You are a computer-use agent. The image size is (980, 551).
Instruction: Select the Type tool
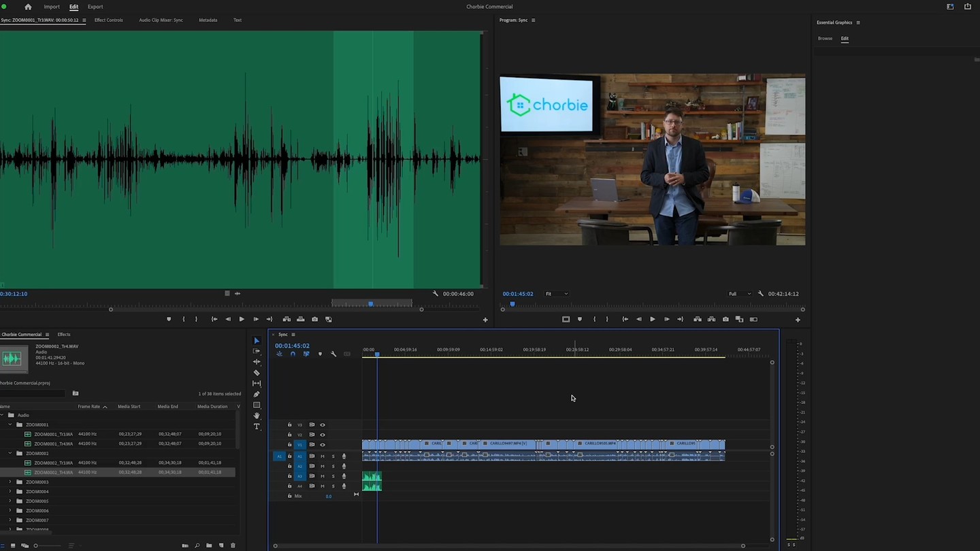(257, 427)
